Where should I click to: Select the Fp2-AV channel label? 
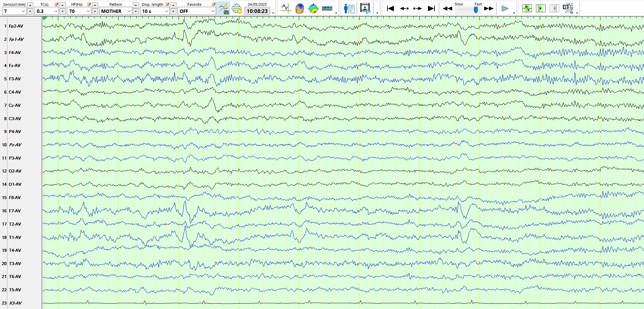[x=16, y=26]
